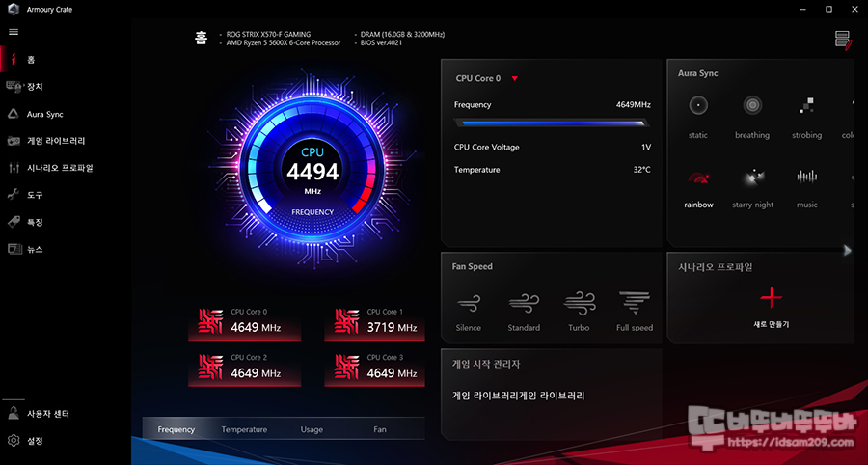Click the Temperature 32°C value

tap(642, 170)
